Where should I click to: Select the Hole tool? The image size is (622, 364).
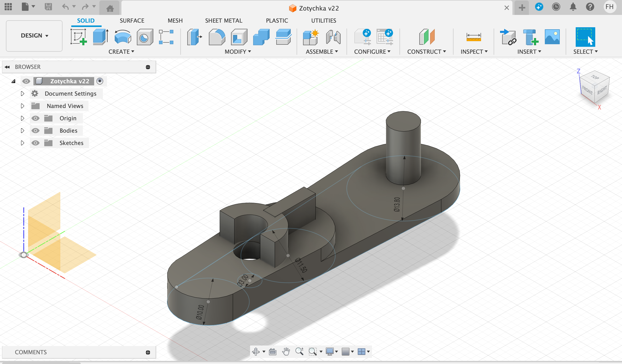(x=145, y=37)
